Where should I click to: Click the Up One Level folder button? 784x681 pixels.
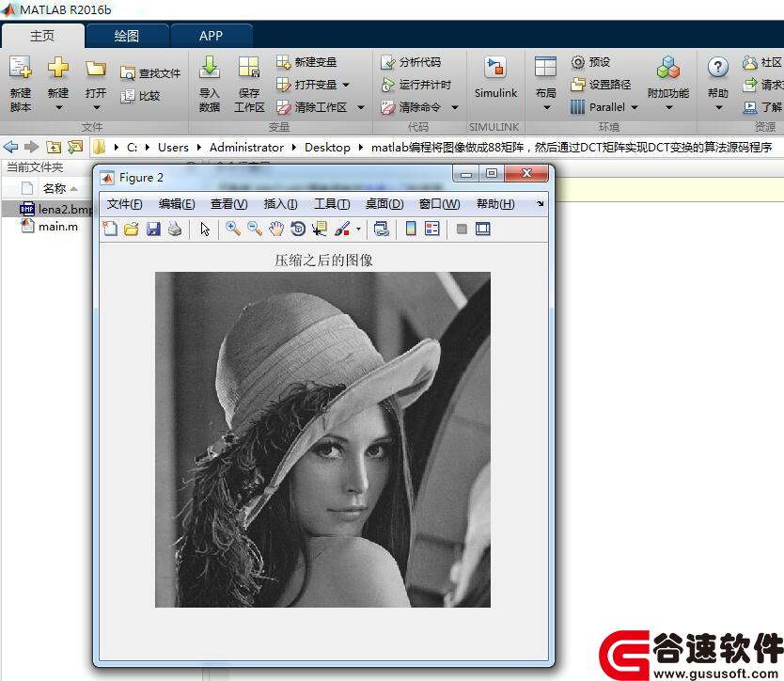[x=54, y=147]
